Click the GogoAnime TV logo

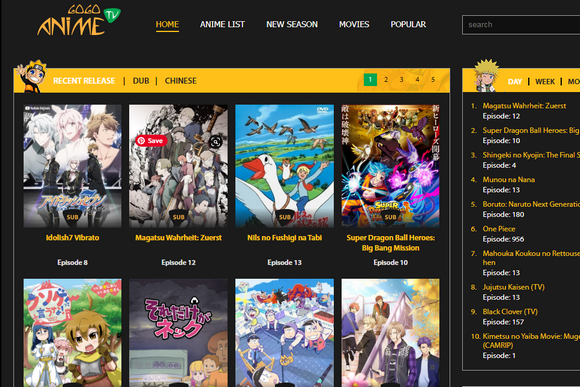pos(79,20)
